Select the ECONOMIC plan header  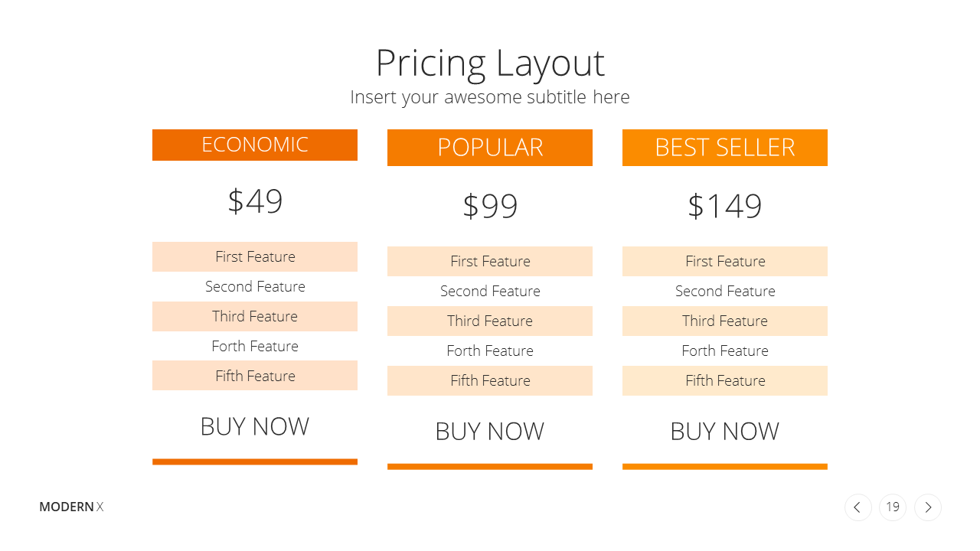255,145
